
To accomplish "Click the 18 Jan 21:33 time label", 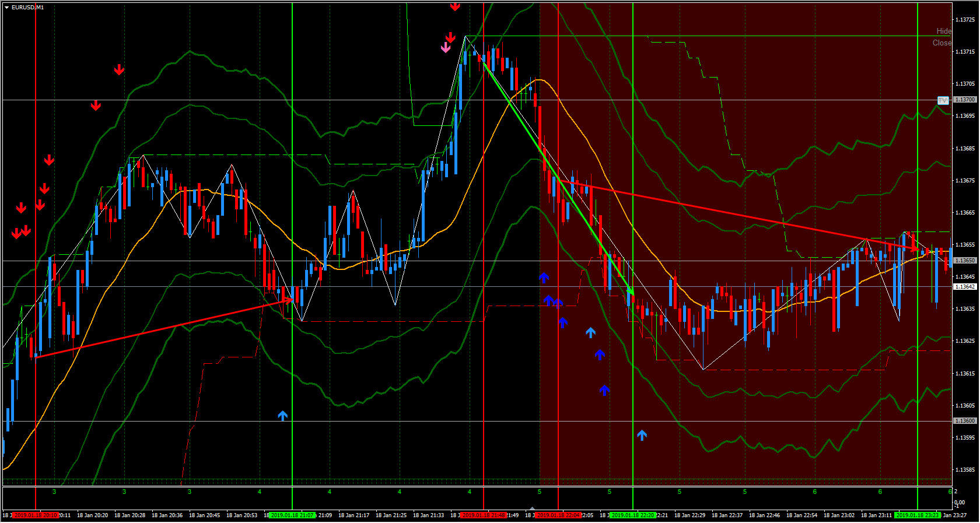I will pyautogui.click(x=428, y=515).
